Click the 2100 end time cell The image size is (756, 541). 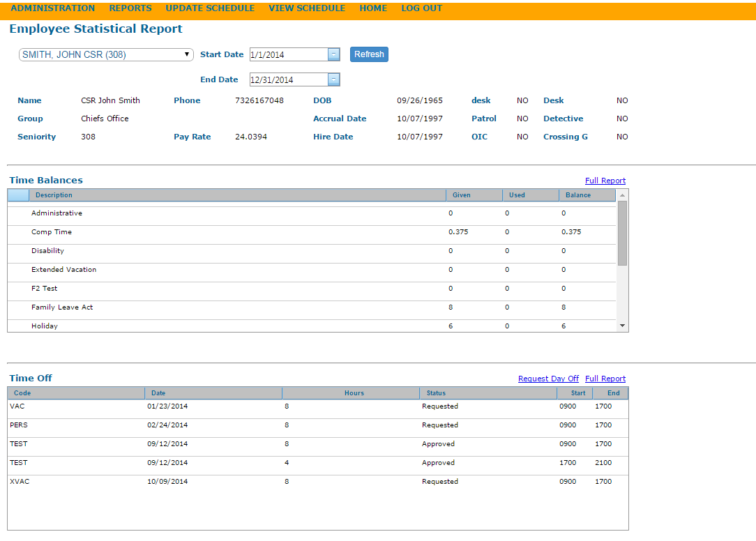(603, 463)
